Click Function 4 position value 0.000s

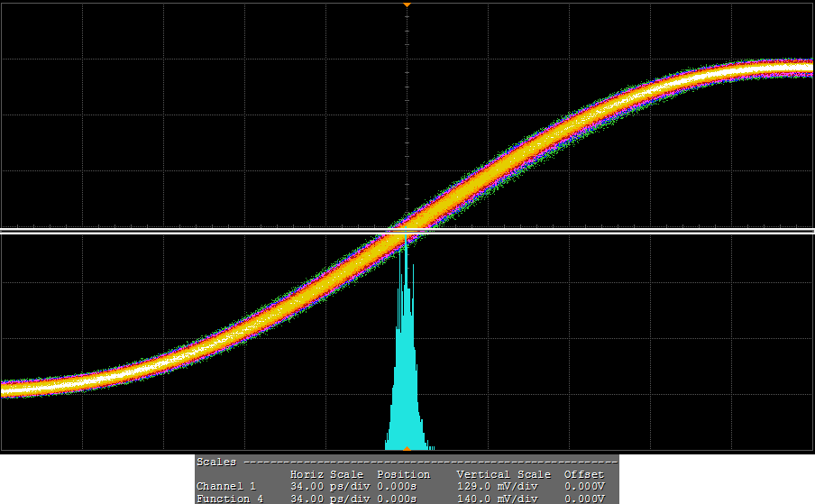pos(397,499)
